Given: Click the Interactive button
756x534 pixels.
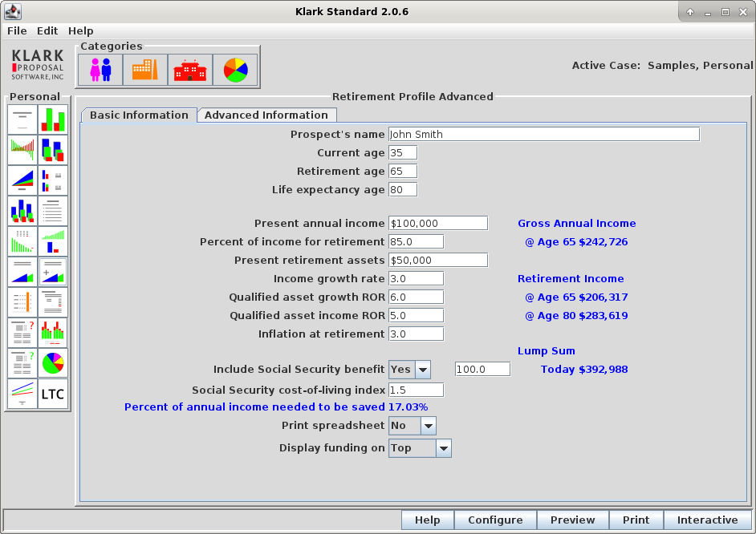Looking at the screenshot, I should (707, 520).
